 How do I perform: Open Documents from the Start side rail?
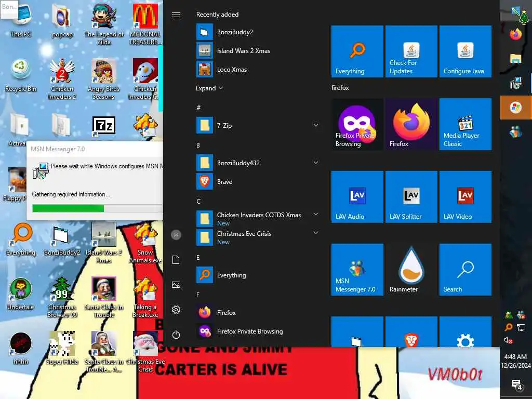pos(176,260)
